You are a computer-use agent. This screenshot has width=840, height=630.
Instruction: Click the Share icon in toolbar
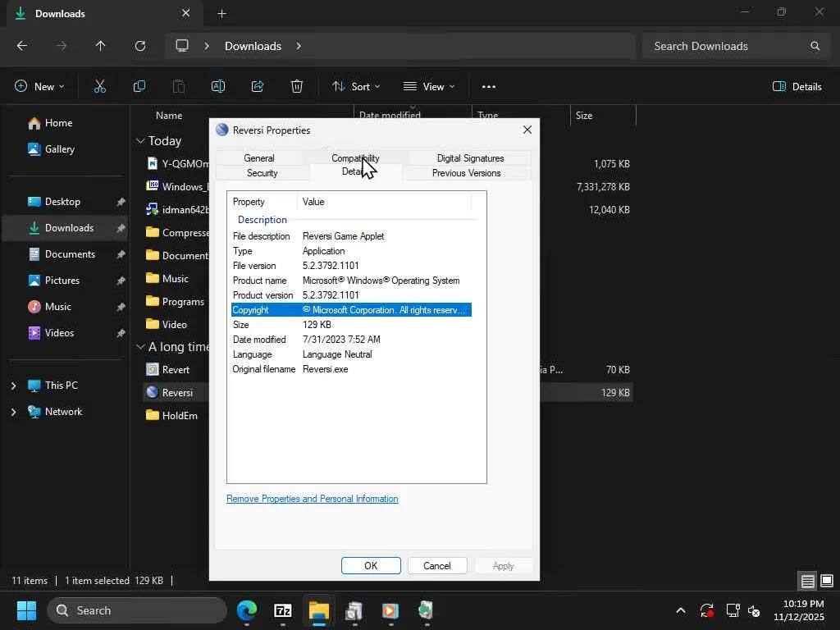258,86
